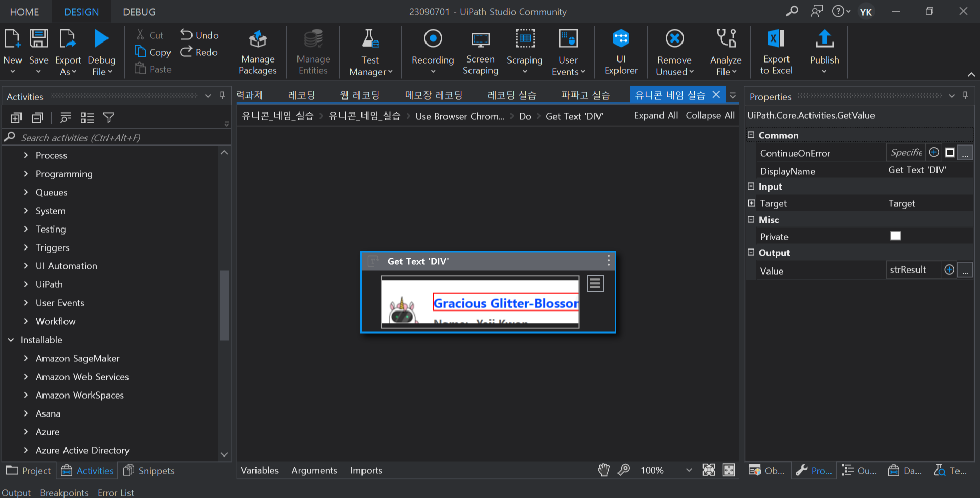
Task: Collapse all activities tree icon
Action: pos(37,118)
